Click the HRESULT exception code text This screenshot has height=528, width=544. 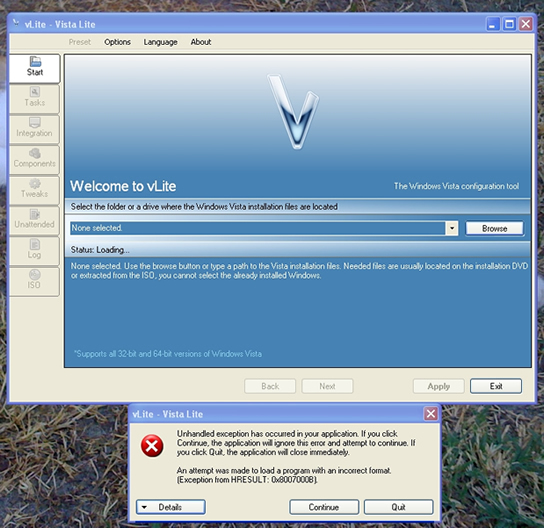coord(247,480)
